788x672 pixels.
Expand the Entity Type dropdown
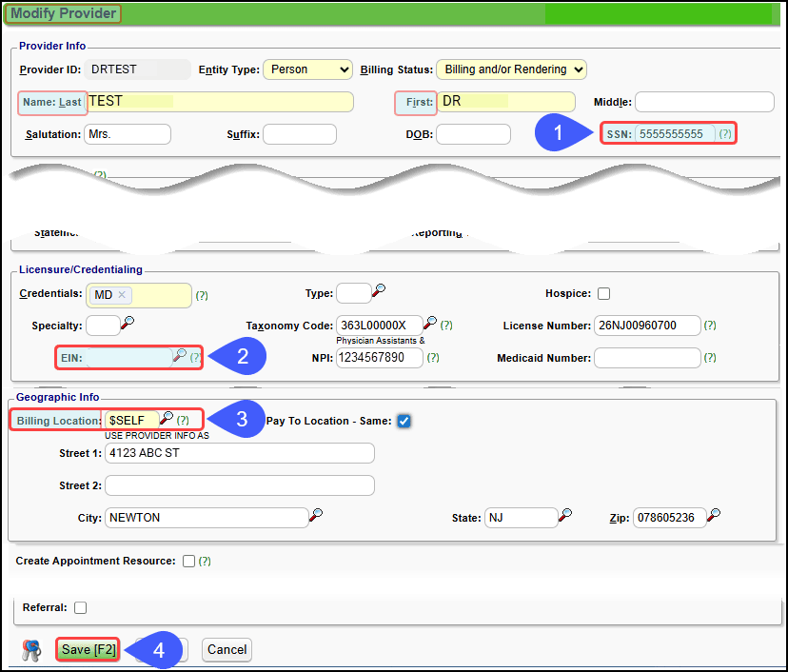[306, 69]
